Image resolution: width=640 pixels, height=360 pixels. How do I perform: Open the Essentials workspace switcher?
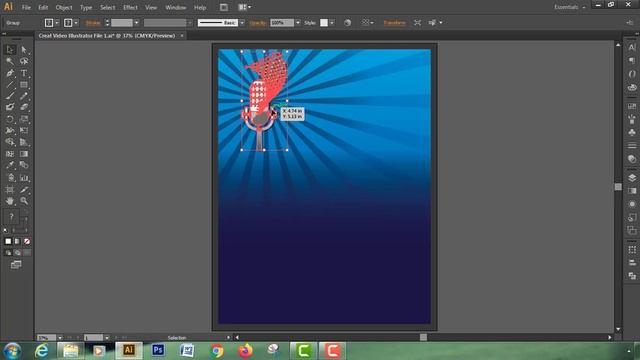[x=569, y=7]
